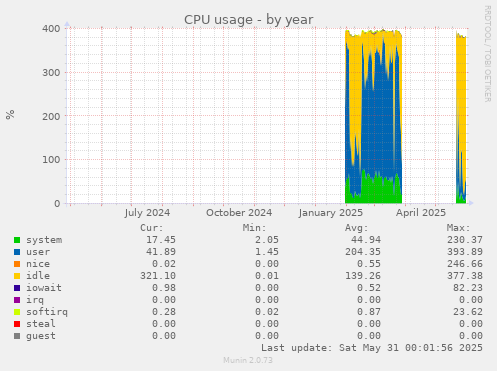
Task: Click the 'Max:' column header
Action: [458, 228]
